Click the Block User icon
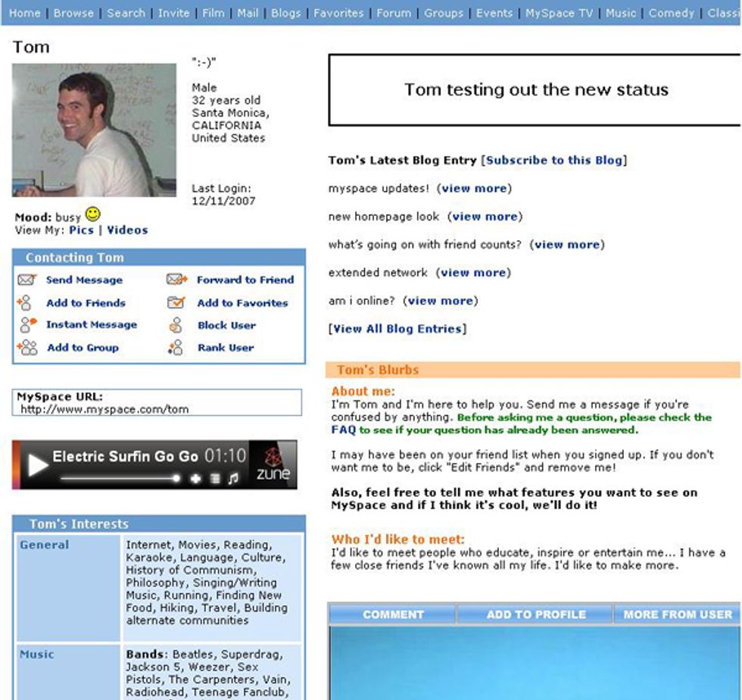The width and height of the screenshot is (742, 700). click(176, 324)
